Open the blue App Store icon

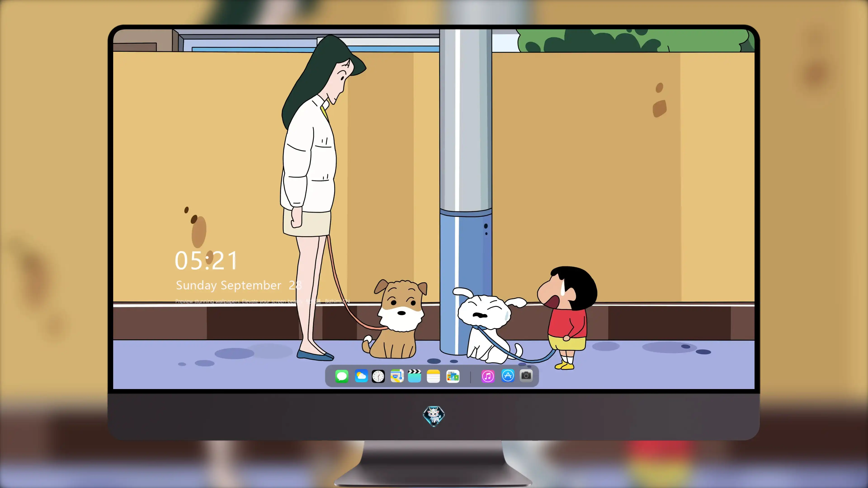pyautogui.click(x=508, y=375)
